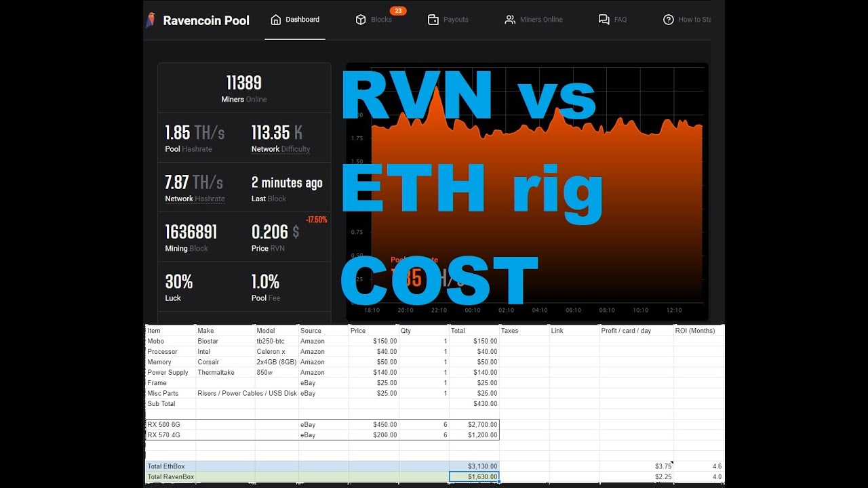Viewport: 868px width, 488px height.
Task: Select the Biostar make cell
Action: click(225, 342)
